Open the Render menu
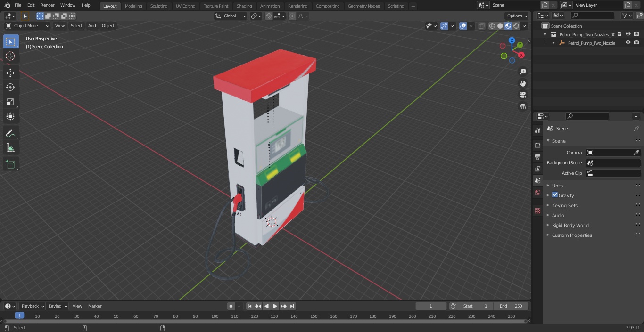Screen dimensions: 644x332 pyautogui.click(x=47, y=5)
